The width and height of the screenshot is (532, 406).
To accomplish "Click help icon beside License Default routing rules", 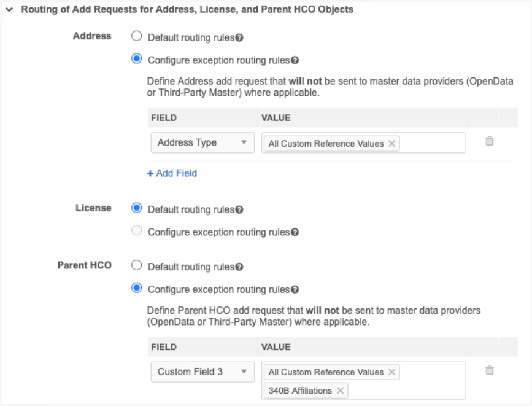I will (x=239, y=209).
